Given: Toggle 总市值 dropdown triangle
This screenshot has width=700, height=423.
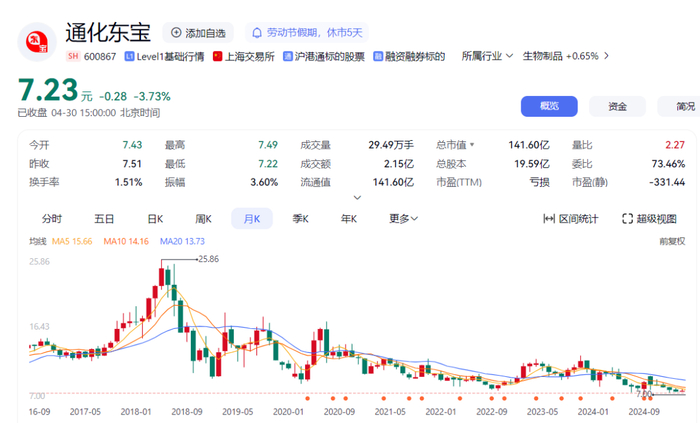Looking at the screenshot, I should point(472,145).
